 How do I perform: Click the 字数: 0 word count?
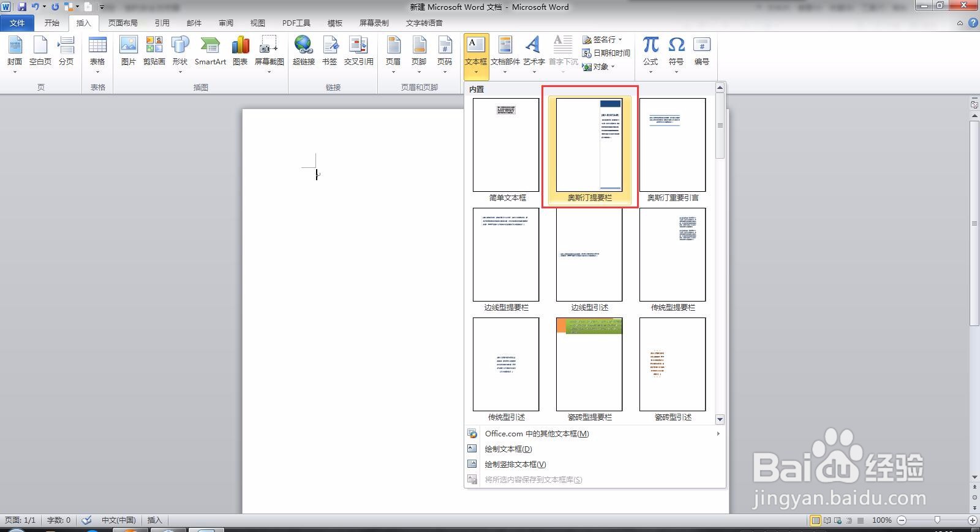(x=59, y=520)
